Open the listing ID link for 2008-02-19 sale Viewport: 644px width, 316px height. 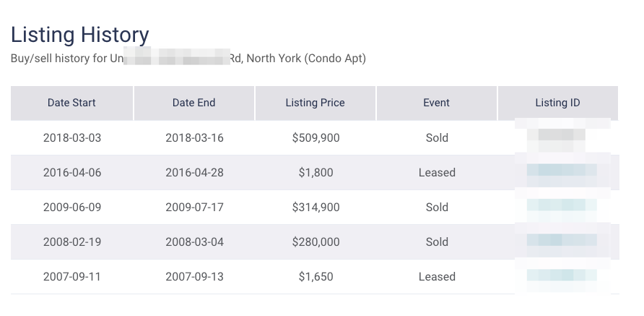pyautogui.click(x=562, y=239)
